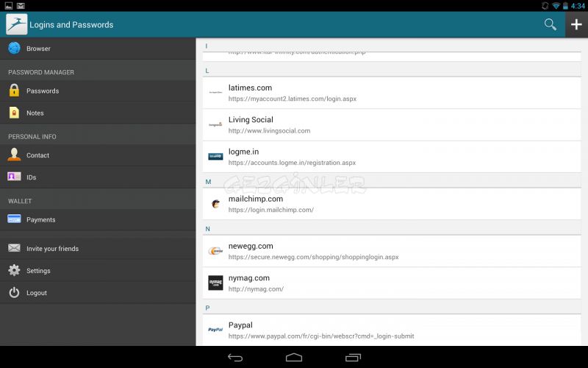Click the Notes locked-page icon
This screenshot has height=368, width=588.
click(x=14, y=113)
